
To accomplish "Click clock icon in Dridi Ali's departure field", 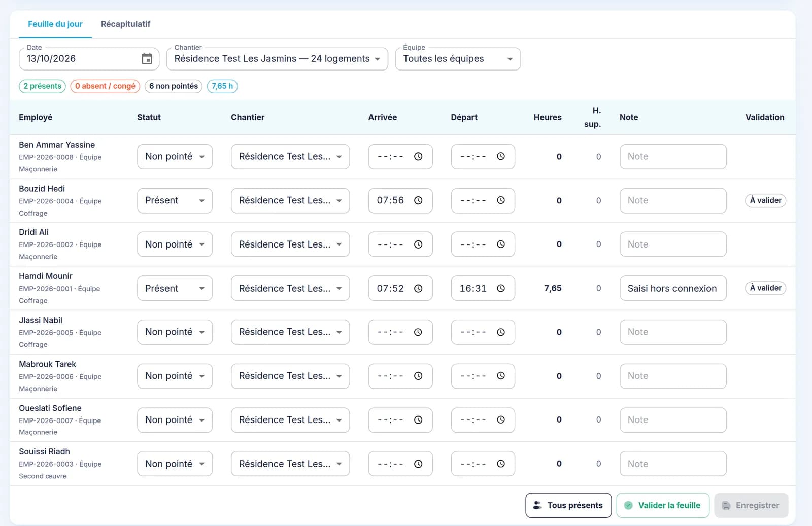I will (501, 244).
